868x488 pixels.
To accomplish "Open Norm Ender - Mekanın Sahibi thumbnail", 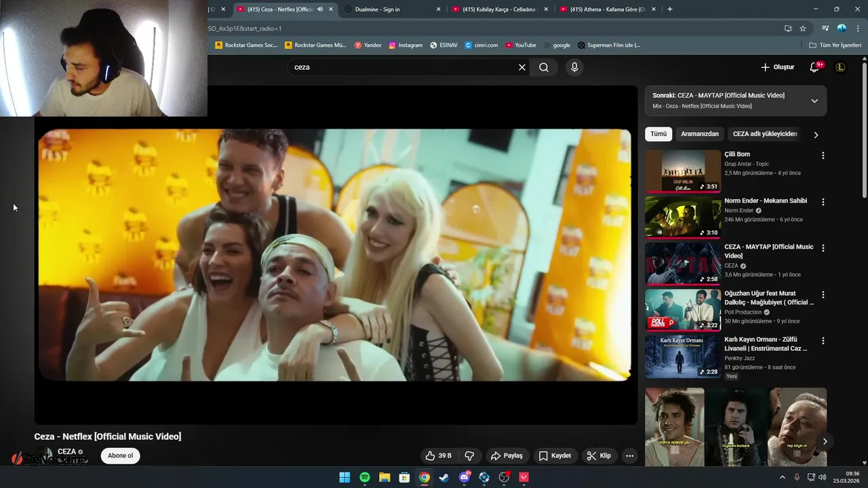I will tap(683, 218).
